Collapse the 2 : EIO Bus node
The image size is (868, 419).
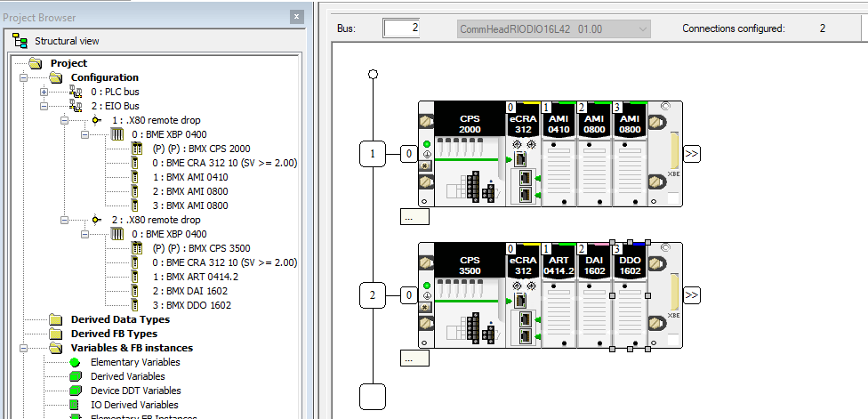[x=44, y=106]
